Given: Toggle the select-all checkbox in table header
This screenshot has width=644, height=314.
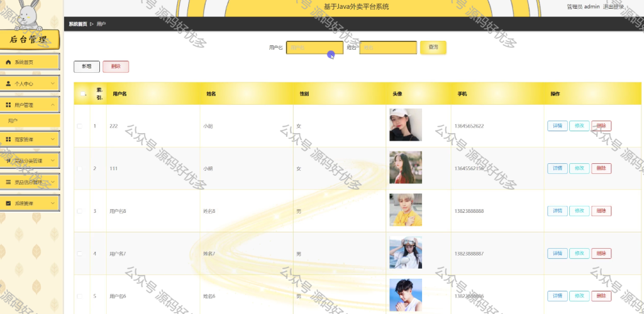Looking at the screenshot, I should coord(82,94).
